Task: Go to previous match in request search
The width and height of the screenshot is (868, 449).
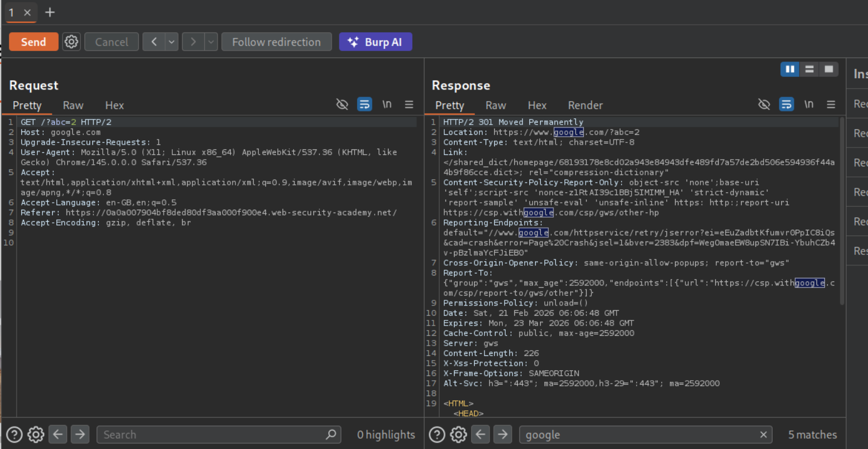Action: pyautogui.click(x=58, y=435)
